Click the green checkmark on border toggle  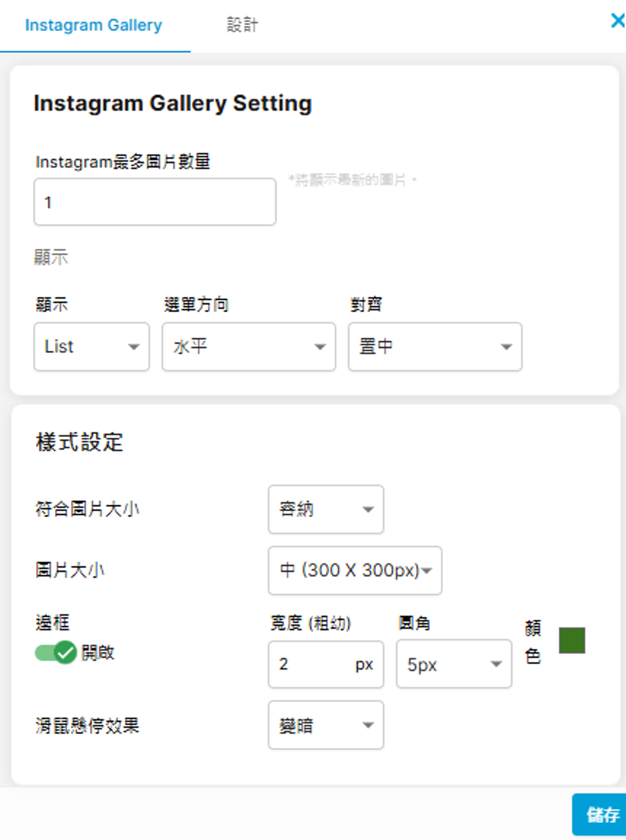pyautogui.click(x=65, y=652)
